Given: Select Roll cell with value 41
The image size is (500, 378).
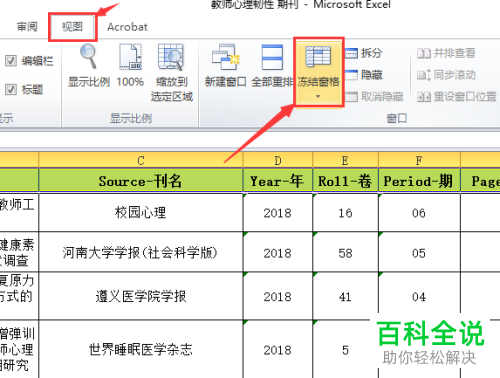Looking at the screenshot, I should tap(345, 296).
